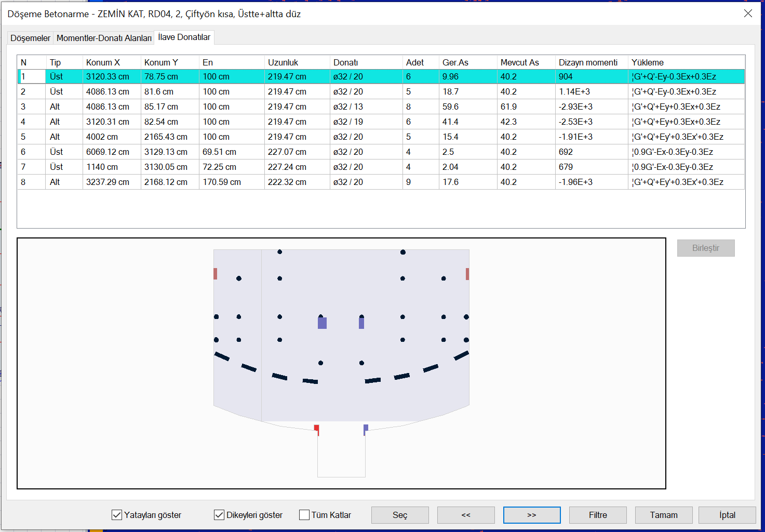The width and height of the screenshot is (765, 532).
Task: Open the Filtre button
Action: click(598, 515)
